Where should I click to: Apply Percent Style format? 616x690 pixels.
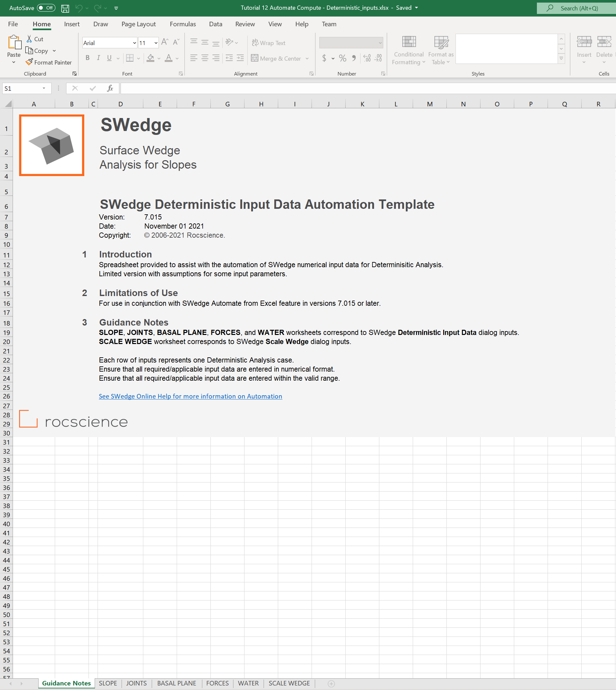coord(342,58)
